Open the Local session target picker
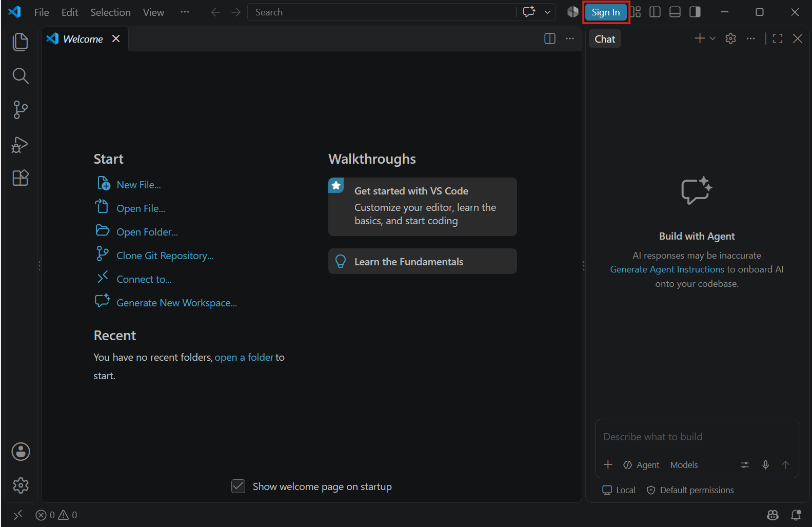 coord(619,490)
